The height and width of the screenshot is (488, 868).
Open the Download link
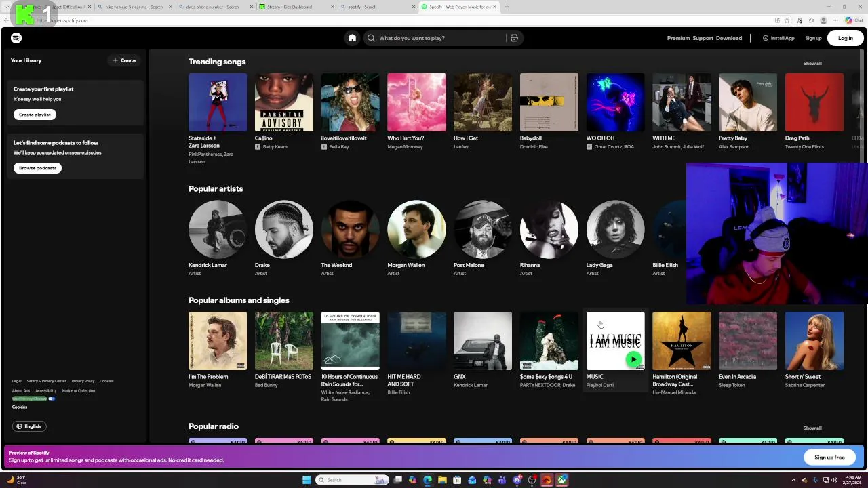tap(729, 38)
